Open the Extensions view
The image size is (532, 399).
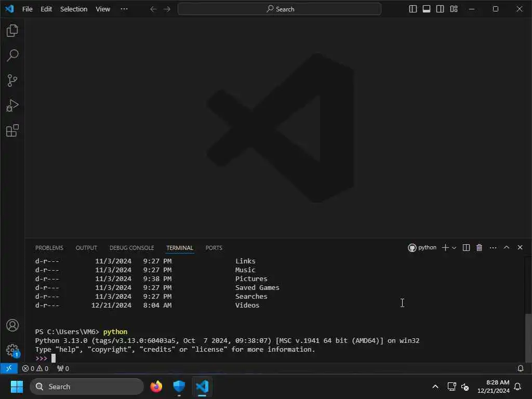[12, 130]
